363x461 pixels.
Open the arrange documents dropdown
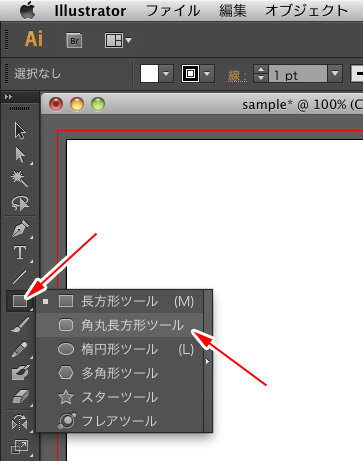[x=118, y=41]
